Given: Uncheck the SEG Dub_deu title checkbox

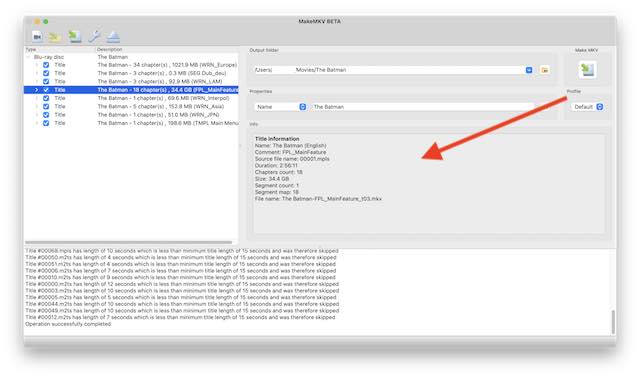Looking at the screenshot, I should [46, 73].
